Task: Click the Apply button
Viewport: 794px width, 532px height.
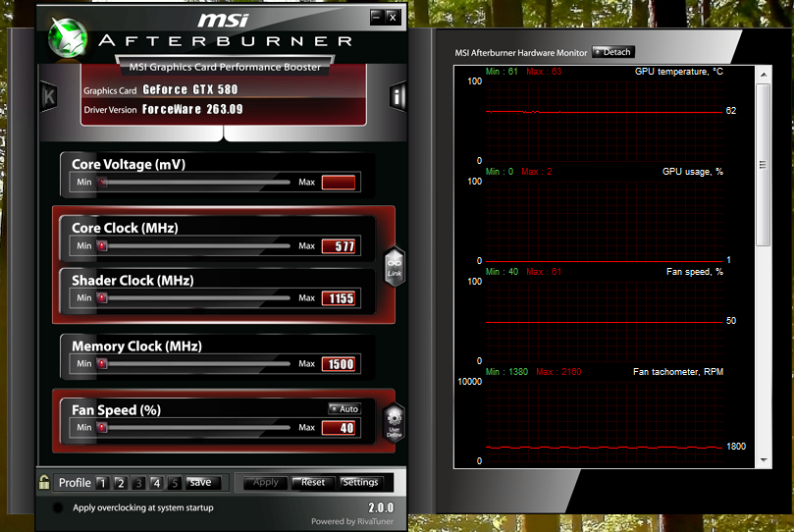Action: click(x=265, y=482)
